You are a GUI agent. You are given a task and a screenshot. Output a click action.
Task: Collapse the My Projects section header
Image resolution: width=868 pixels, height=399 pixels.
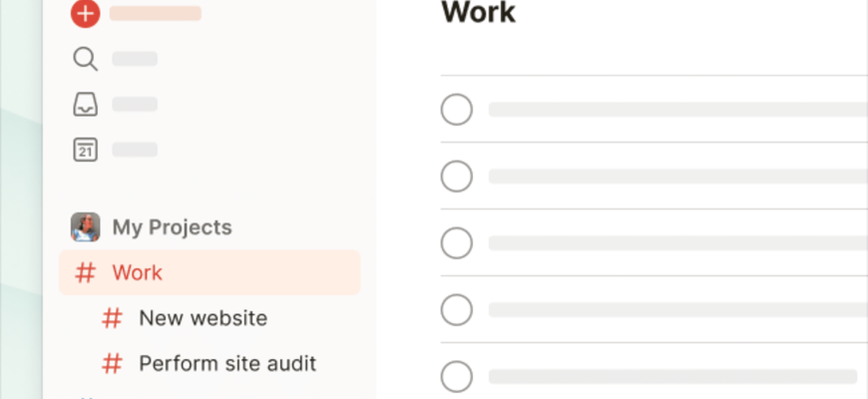[x=172, y=227]
